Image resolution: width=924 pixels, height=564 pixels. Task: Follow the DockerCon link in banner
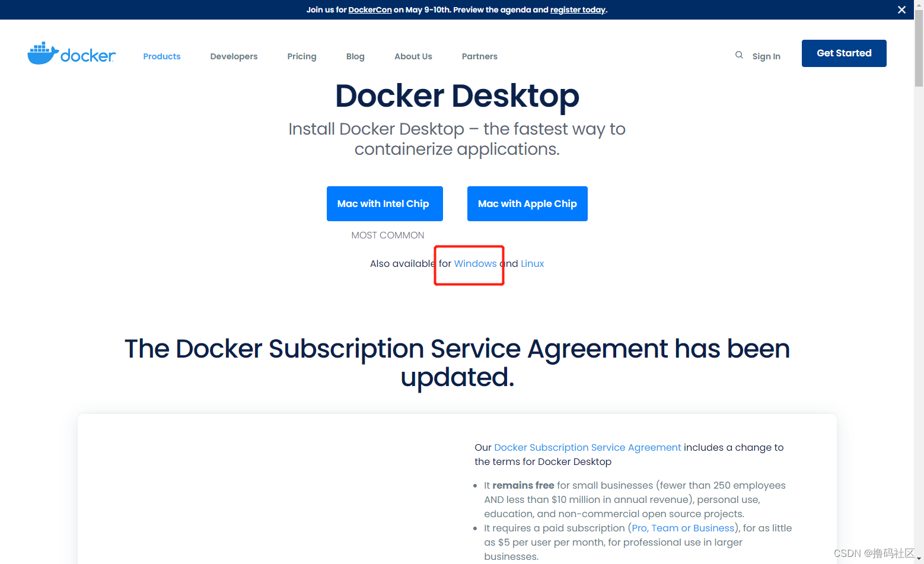pos(370,9)
